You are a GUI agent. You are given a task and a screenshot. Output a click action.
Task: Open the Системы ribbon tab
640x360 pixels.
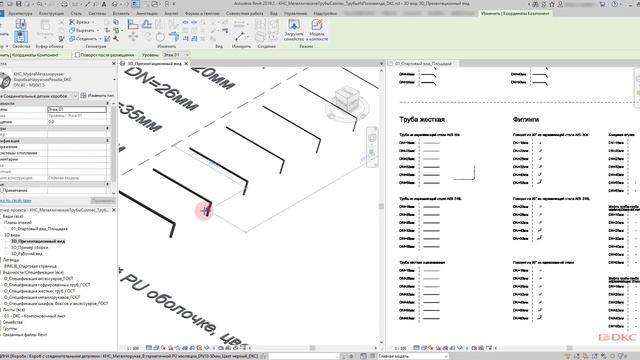point(97,13)
